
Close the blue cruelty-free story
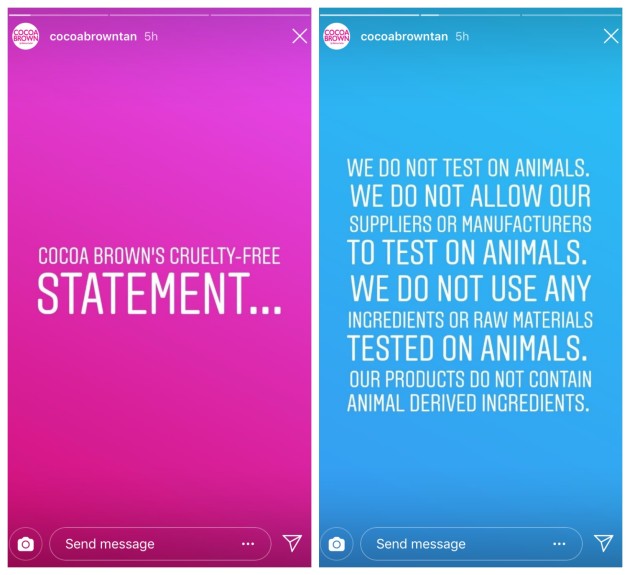pos(611,36)
